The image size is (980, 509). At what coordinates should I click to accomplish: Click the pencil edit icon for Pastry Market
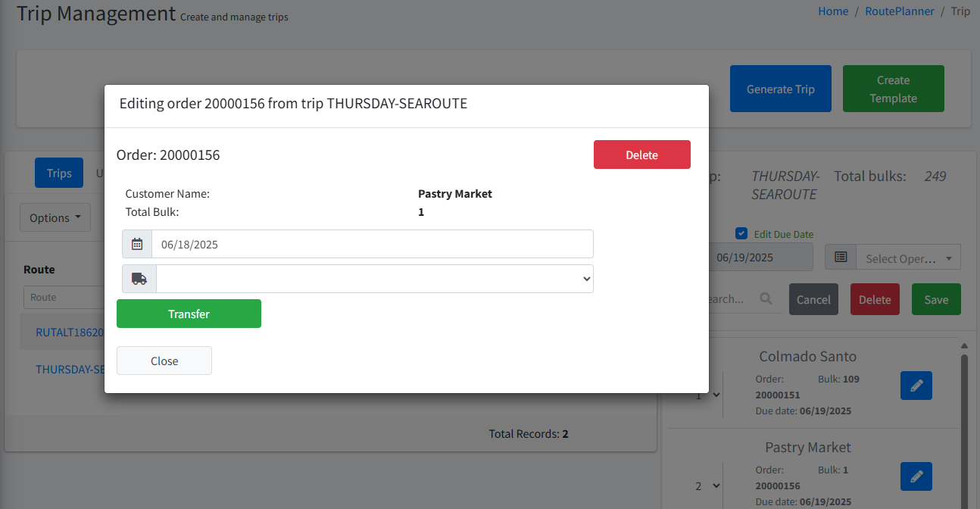coord(916,476)
